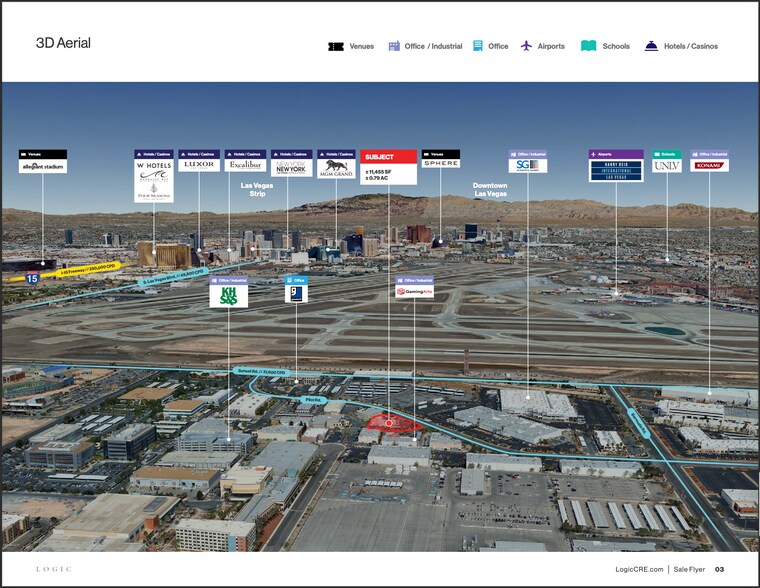Click the Schools header on UNLV callout

coord(666,154)
